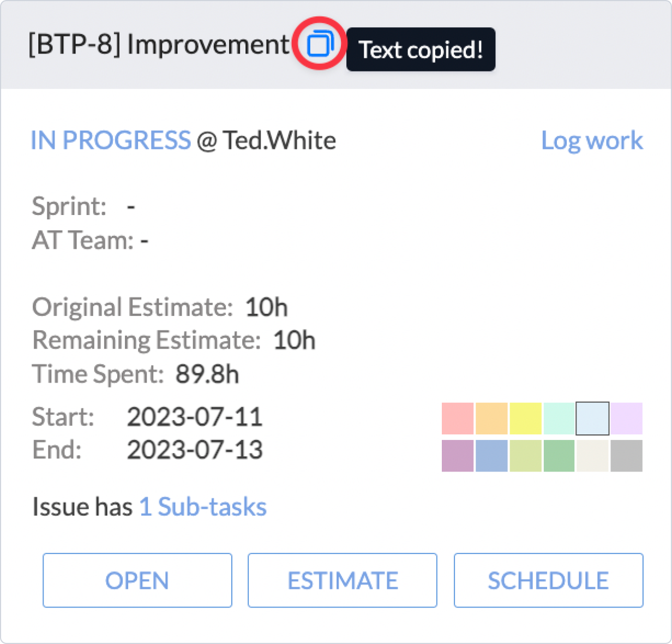This screenshot has height=644, width=672.
Task: Open the 1 Sub-tasks link
Action: (203, 507)
